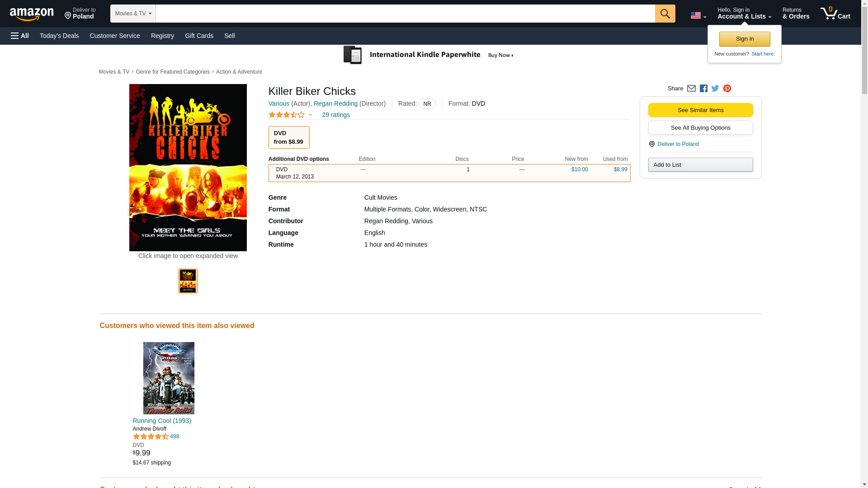Expand the Movies & TV search category dropdown
The height and width of the screenshot is (488, 868).
point(133,14)
